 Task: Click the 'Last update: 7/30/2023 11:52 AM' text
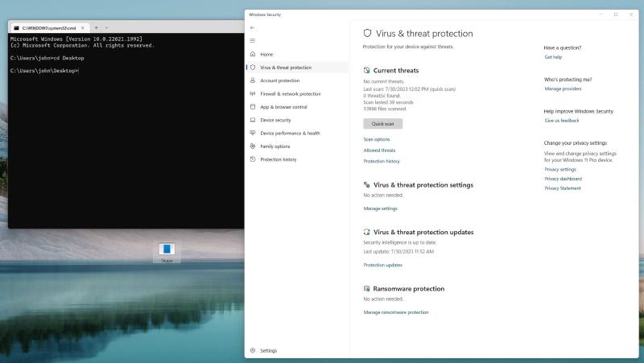(x=398, y=252)
